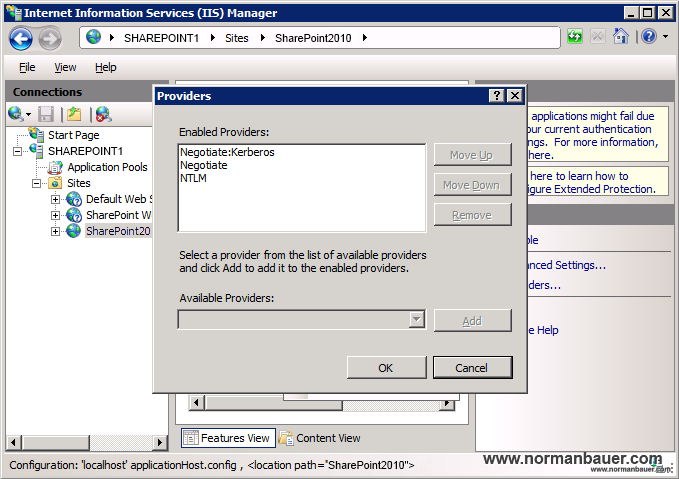Screen dimensions: 679x479
Task: Go to Home via house icon
Action: [x=621, y=36]
